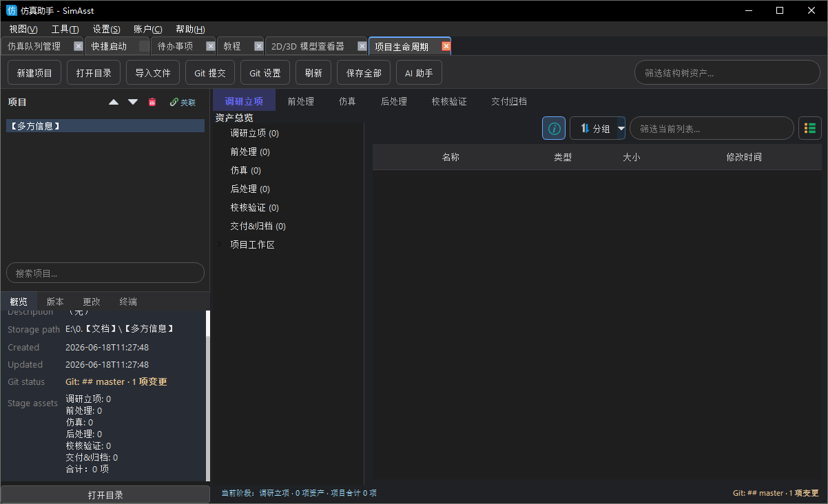The image size is (828, 504).
Task: Click the 刷新 button
Action: coord(313,72)
